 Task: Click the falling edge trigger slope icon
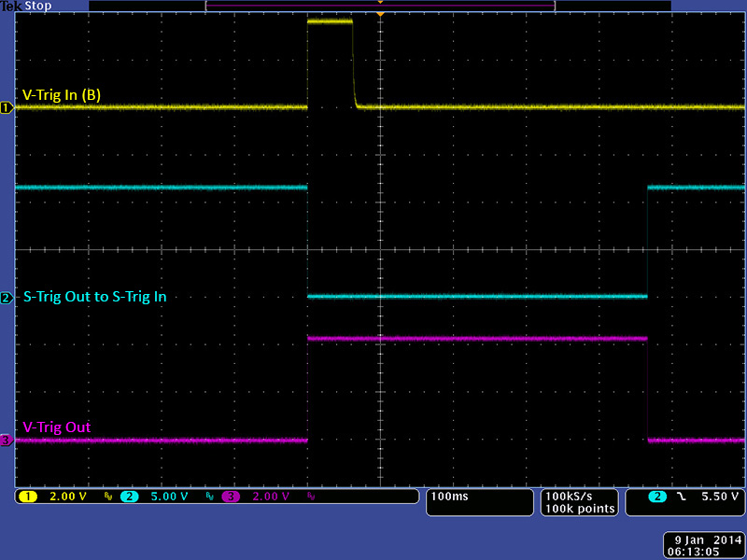(x=681, y=497)
